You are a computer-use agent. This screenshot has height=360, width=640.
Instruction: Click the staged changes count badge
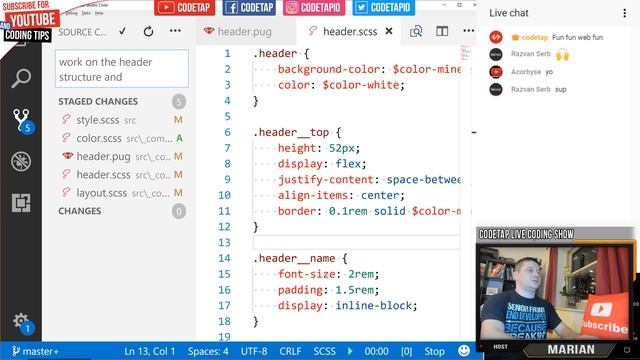click(179, 102)
